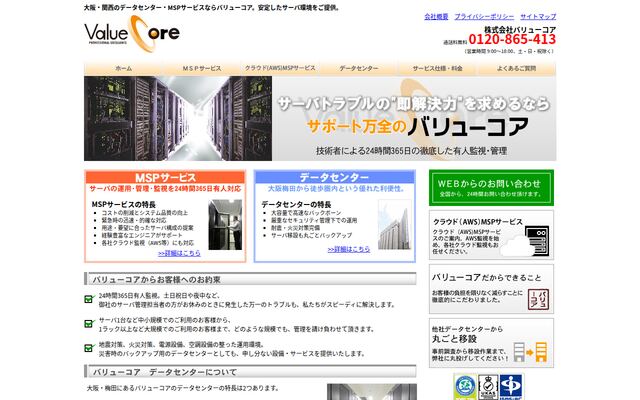Click the checkmark beside 24時間365日有人監視
640x400 pixels.
coord(89,299)
